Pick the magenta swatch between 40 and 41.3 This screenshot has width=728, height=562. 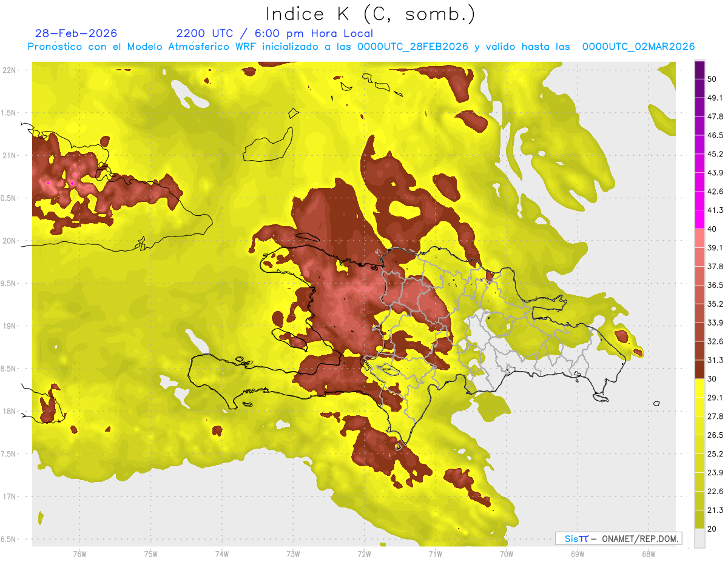click(699, 219)
